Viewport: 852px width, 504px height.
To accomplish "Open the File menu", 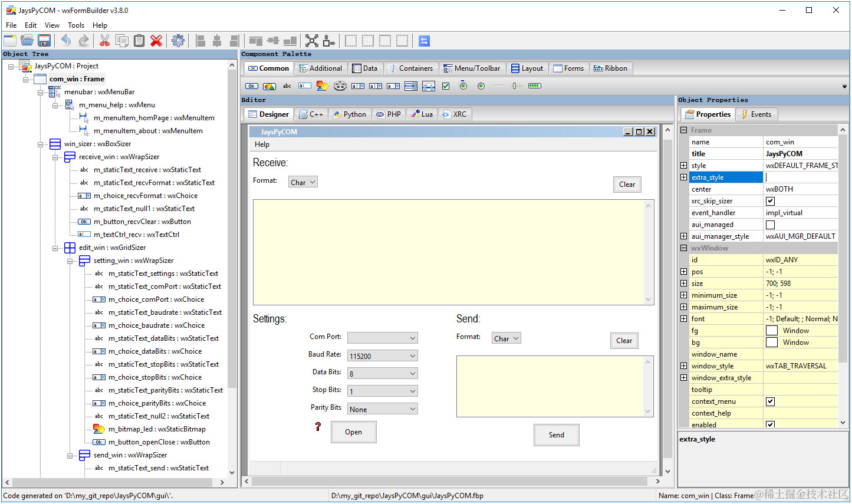I will coord(11,25).
